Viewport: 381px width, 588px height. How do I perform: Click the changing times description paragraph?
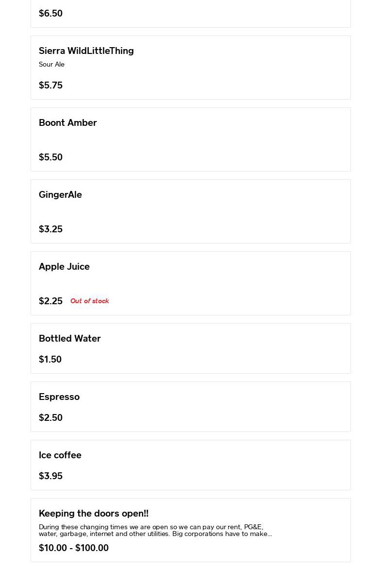(x=155, y=530)
